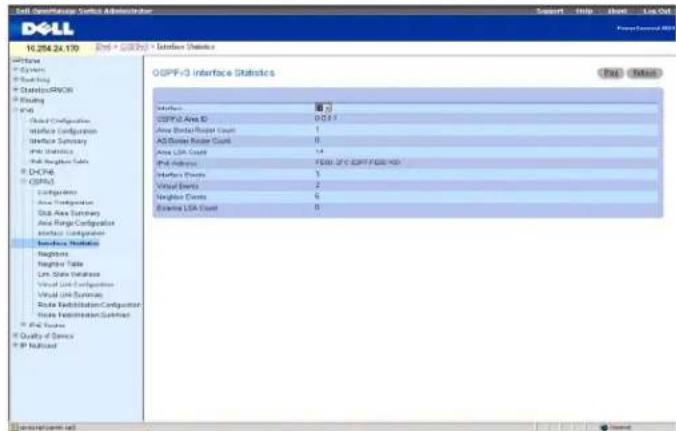Viewport: 676px width, 431px height.
Task: Open Link State Database in the tree
Action: [x=69, y=274]
